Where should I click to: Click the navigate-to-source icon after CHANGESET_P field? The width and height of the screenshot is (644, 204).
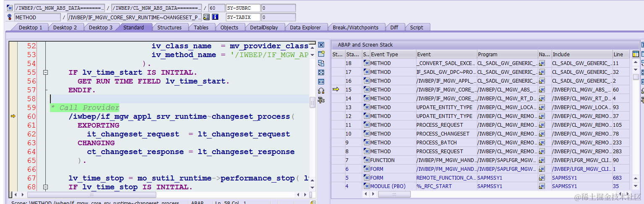point(206,17)
